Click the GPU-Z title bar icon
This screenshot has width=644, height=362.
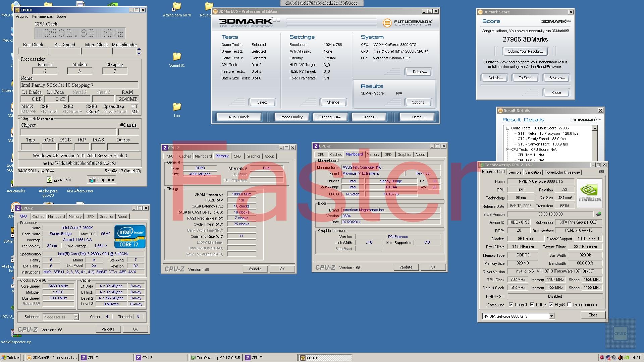[482, 165]
